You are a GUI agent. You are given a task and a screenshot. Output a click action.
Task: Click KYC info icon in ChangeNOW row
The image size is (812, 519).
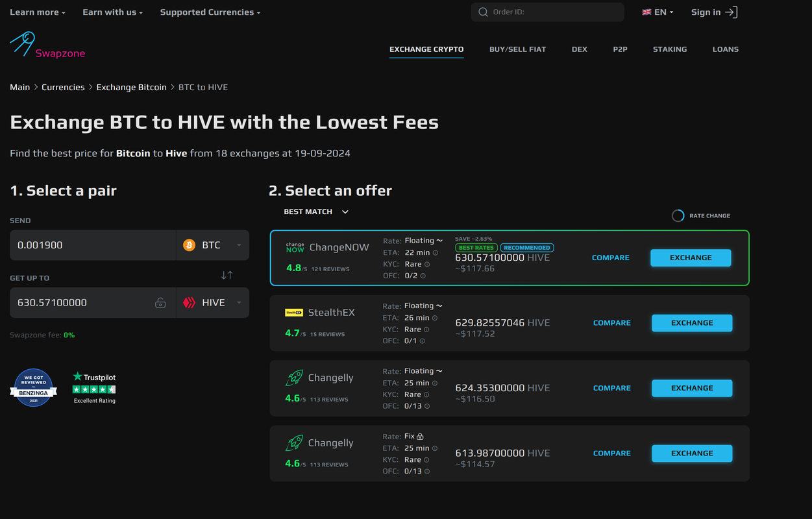(427, 265)
